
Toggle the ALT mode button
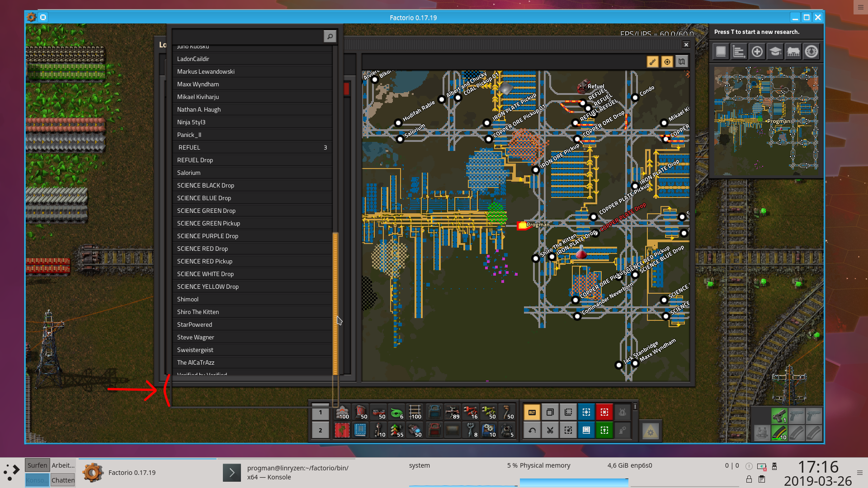[x=532, y=412]
